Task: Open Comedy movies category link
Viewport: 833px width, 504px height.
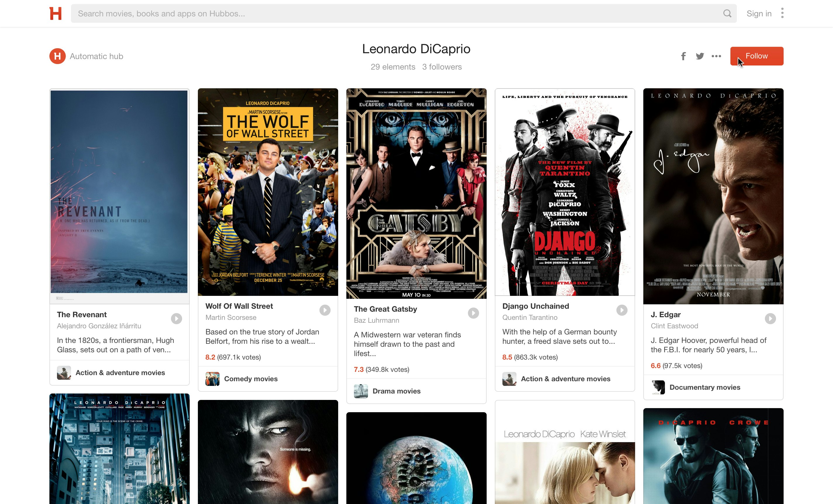Action: (250, 379)
